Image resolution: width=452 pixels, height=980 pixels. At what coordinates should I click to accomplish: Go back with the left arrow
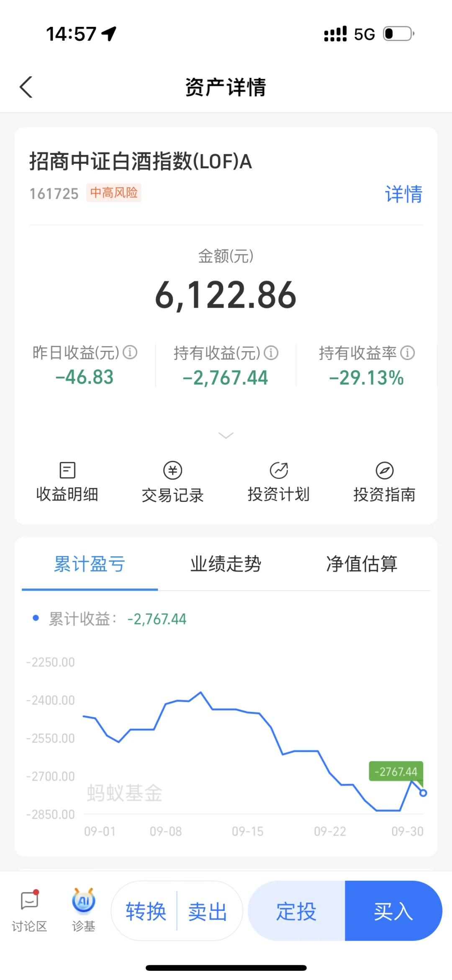coord(26,87)
